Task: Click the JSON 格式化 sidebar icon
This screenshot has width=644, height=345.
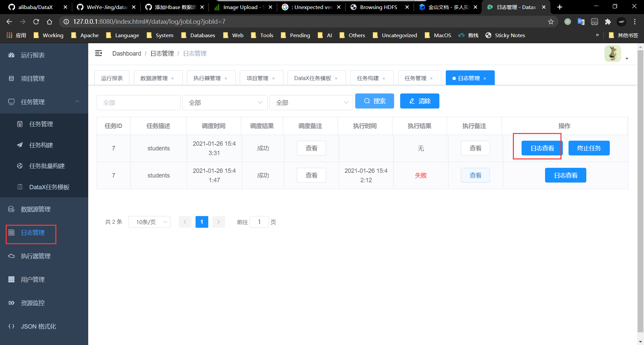Action: click(x=11, y=326)
